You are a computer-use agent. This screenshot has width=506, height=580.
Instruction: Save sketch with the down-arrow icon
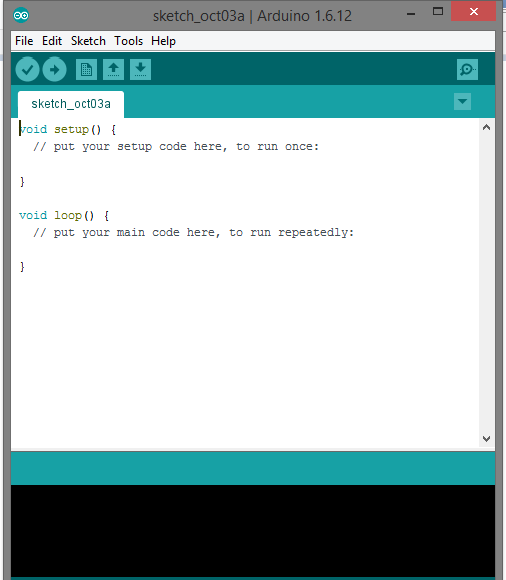[x=140, y=69]
